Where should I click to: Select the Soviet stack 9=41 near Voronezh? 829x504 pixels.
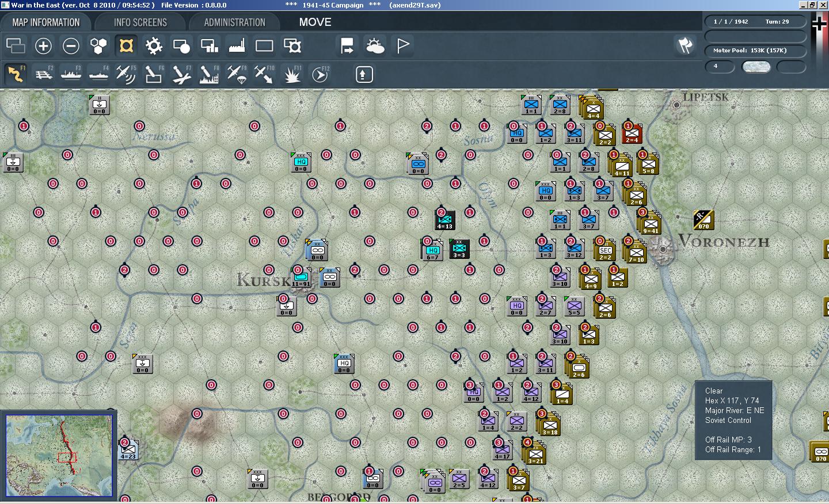tap(649, 223)
